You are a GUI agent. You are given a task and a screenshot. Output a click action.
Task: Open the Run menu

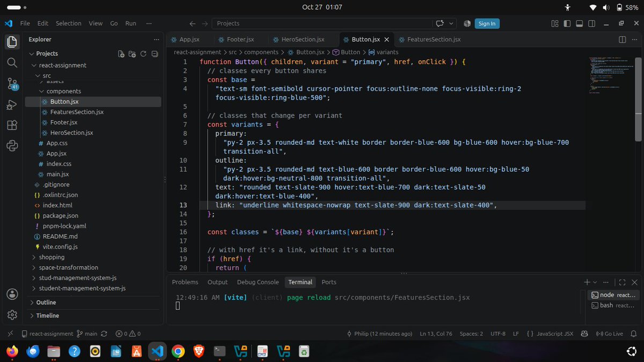tap(130, 24)
